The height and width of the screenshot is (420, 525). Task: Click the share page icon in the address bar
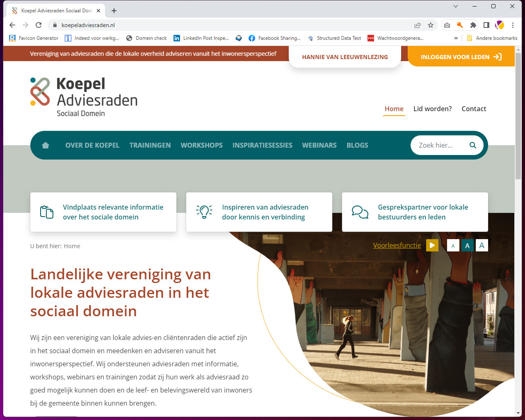tap(418, 25)
